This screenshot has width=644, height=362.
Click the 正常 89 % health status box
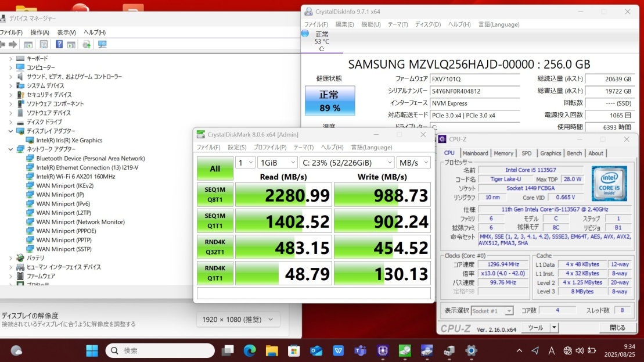(x=329, y=101)
